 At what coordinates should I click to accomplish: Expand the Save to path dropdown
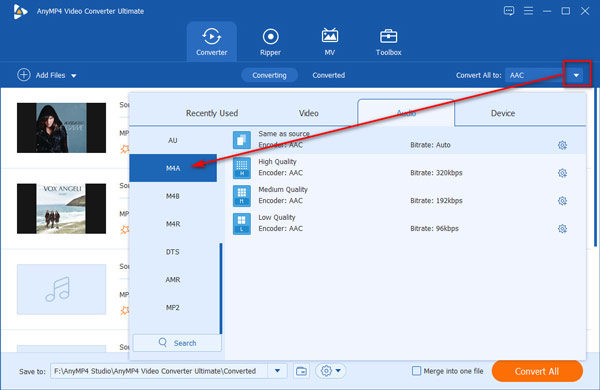(277, 371)
